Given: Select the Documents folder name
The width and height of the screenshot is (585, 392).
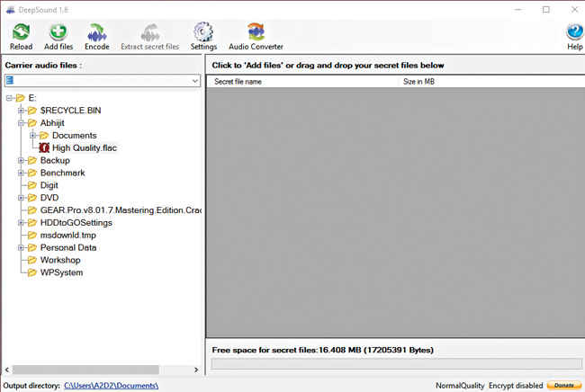Looking at the screenshot, I should (x=74, y=135).
